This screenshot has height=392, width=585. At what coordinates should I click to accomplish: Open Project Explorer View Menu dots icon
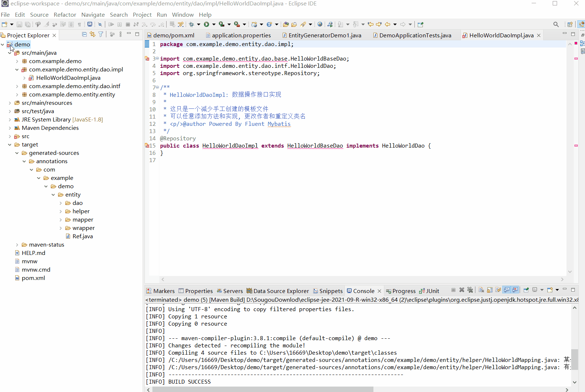pyautogui.click(x=120, y=34)
